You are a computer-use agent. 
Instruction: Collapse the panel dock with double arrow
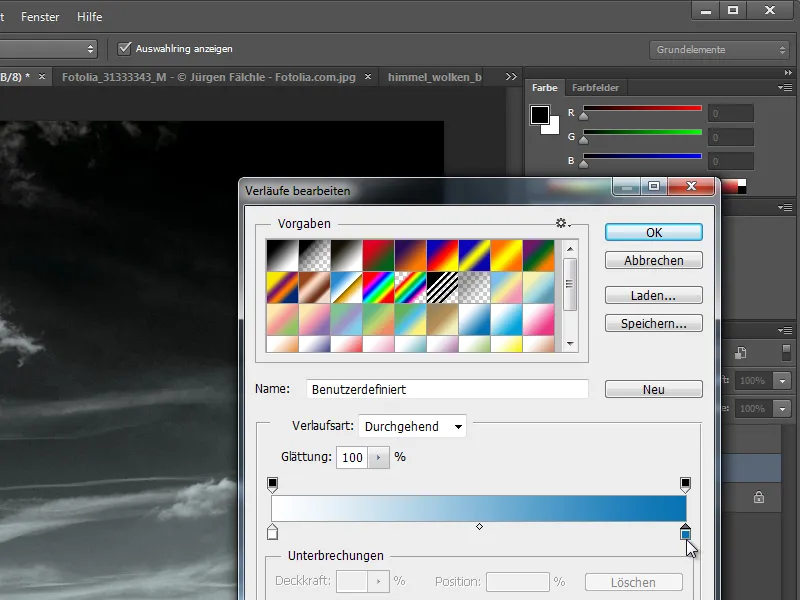pos(788,72)
